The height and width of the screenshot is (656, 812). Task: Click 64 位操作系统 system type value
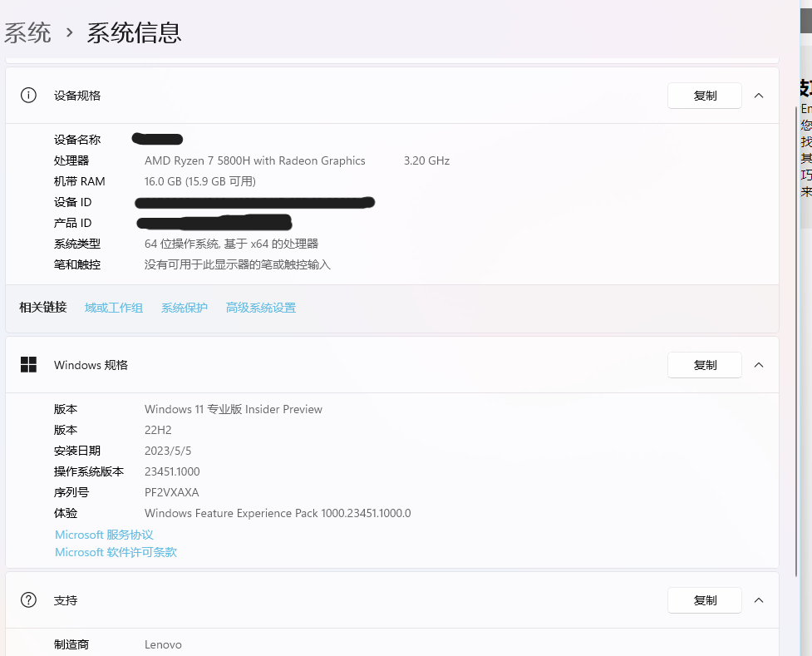click(x=232, y=244)
